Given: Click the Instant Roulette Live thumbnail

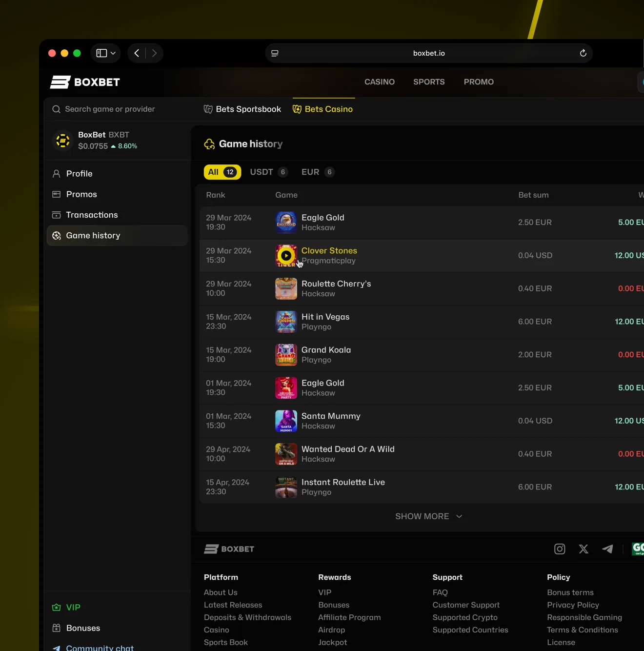Looking at the screenshot, I should (x=286, y=487).
